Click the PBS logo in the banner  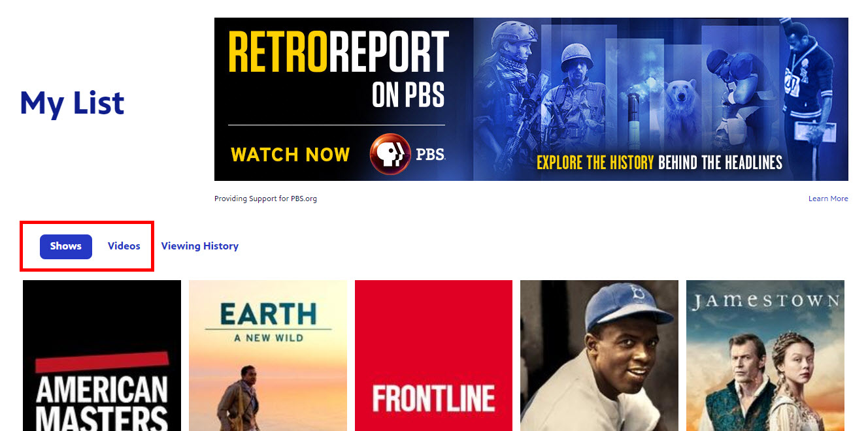click(x=407, y=155)
